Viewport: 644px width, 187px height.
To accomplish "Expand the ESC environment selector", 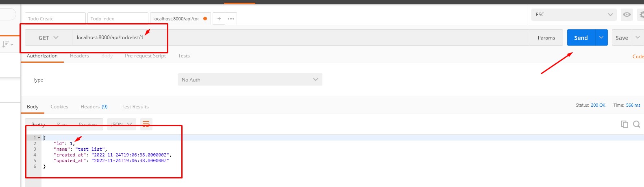I will point(574,15).
